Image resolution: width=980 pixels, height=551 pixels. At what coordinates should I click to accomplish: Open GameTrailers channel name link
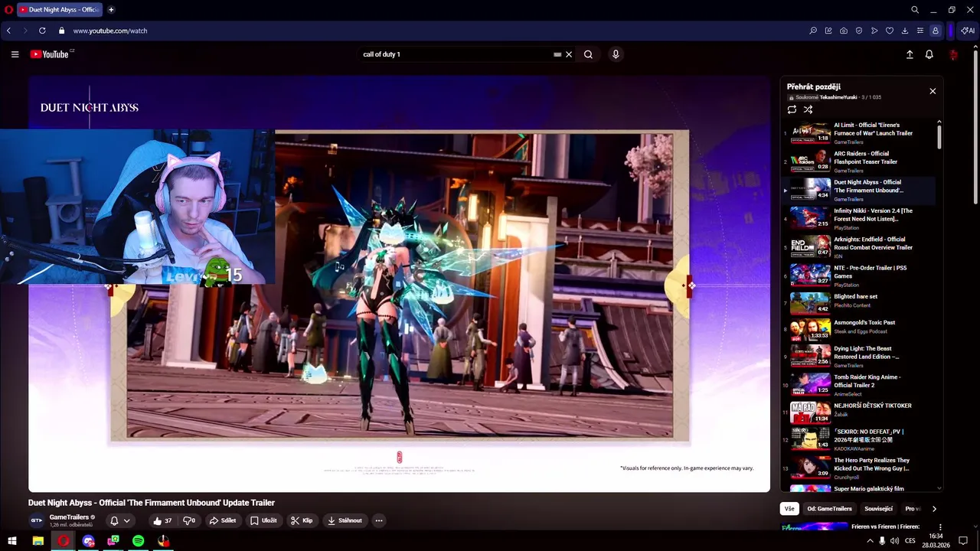[69, 517]
